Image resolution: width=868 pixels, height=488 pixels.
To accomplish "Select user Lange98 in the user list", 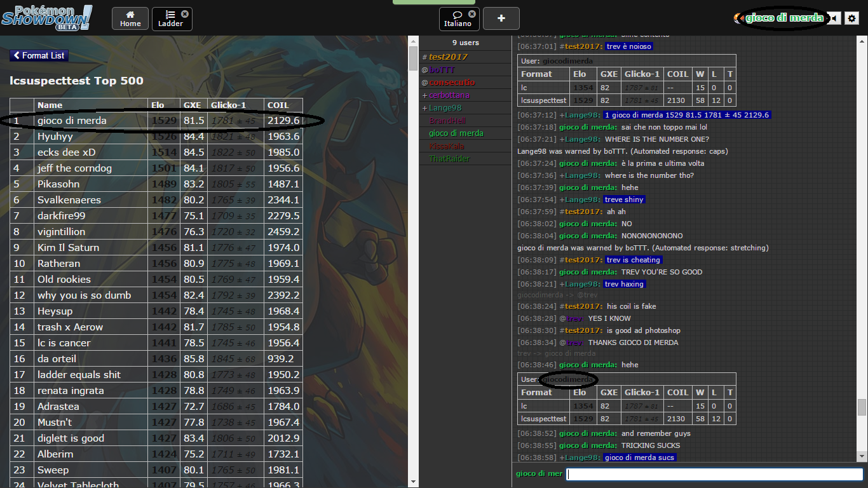I will click(465, 108).
